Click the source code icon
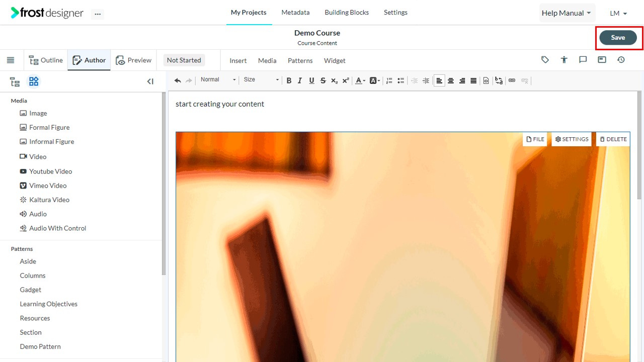Screen dimensions: 644x362 [486, 80]
